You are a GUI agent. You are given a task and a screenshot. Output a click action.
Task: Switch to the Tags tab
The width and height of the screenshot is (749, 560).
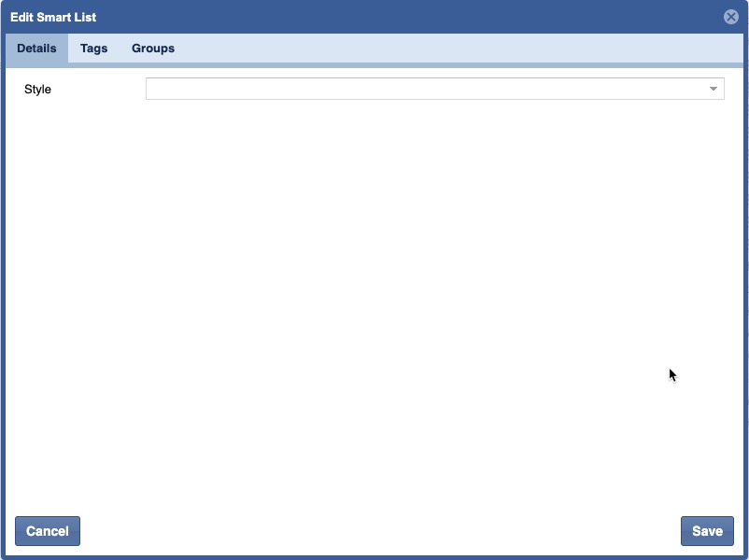click(93, 49)
